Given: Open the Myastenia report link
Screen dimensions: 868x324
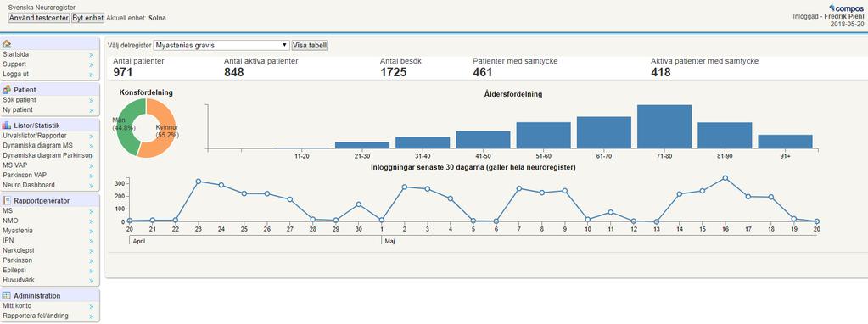Looking at the screenshot, I should 17,231.
